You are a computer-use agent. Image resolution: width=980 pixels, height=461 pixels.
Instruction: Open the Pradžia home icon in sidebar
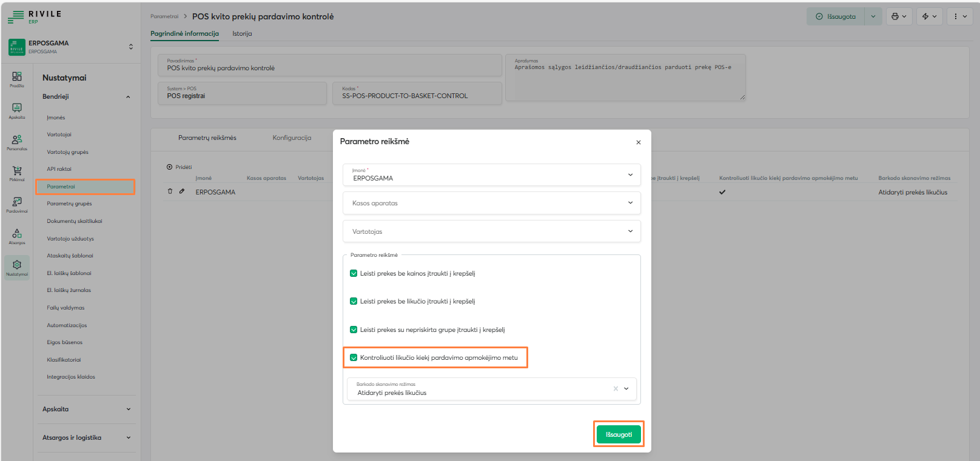pos(17,78)
